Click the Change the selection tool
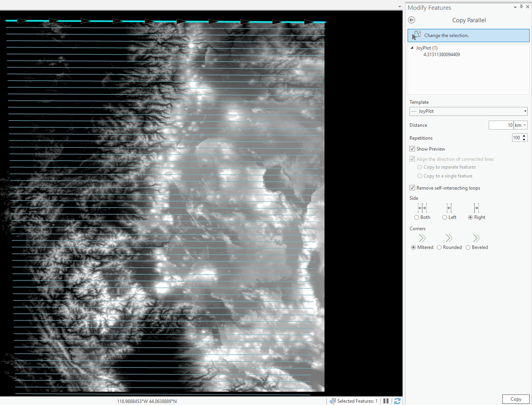532x405 pixels. [468, 36]
